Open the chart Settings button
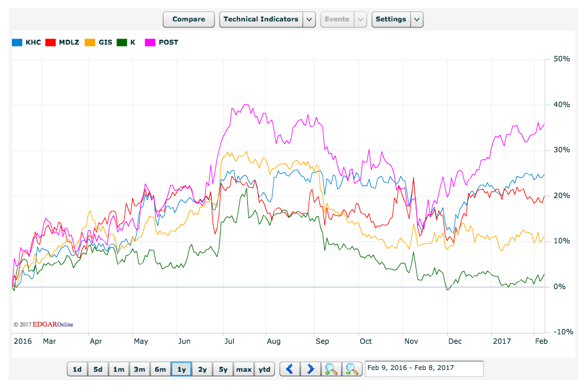Viewport: 588px width, 389px height. point(391,19)
